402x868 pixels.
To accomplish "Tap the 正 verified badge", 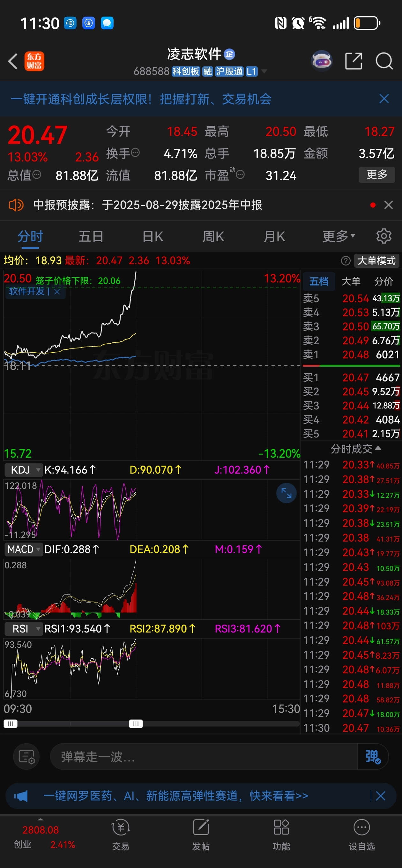I will [229, 54].
